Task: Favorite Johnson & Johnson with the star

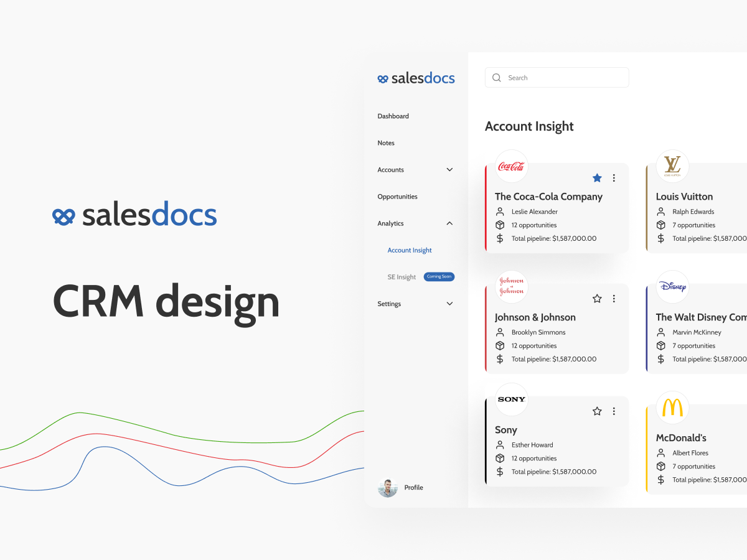Action: click(x=597, y=299)
